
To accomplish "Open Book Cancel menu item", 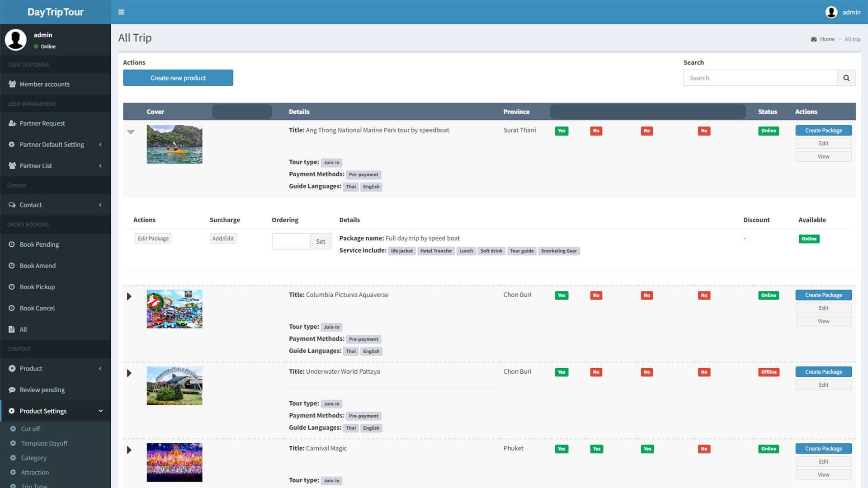I will 37,308.
